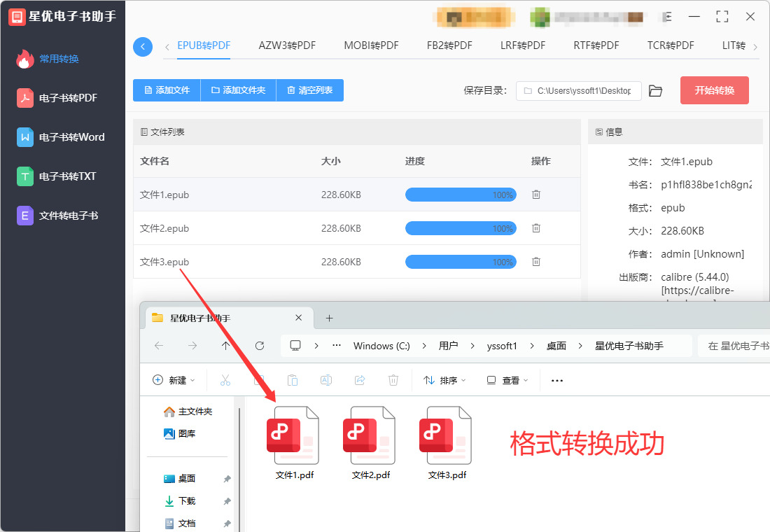The image size is (770, 532).
Task: Open the save directory folder browse icon
Action: (x=656, y=91)
